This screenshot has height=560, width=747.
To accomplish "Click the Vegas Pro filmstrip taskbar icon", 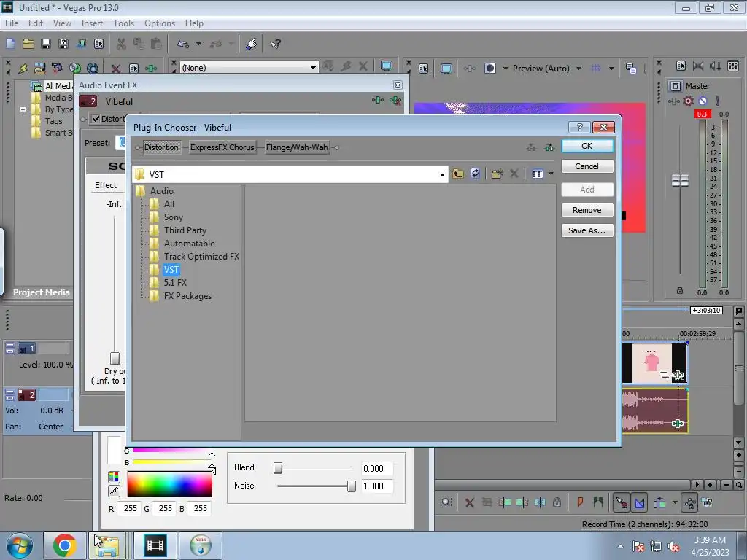I will (155, 545).
